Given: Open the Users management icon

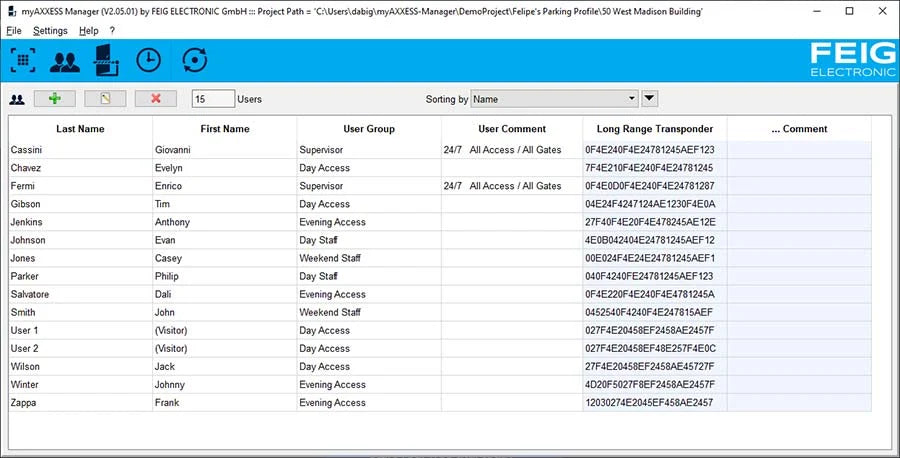Looking at the screenshot, I should click(x=65, y=60).
